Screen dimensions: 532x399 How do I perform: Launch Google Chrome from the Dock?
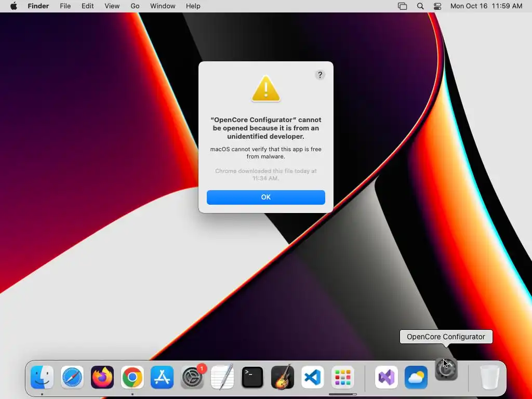point(132,377)
